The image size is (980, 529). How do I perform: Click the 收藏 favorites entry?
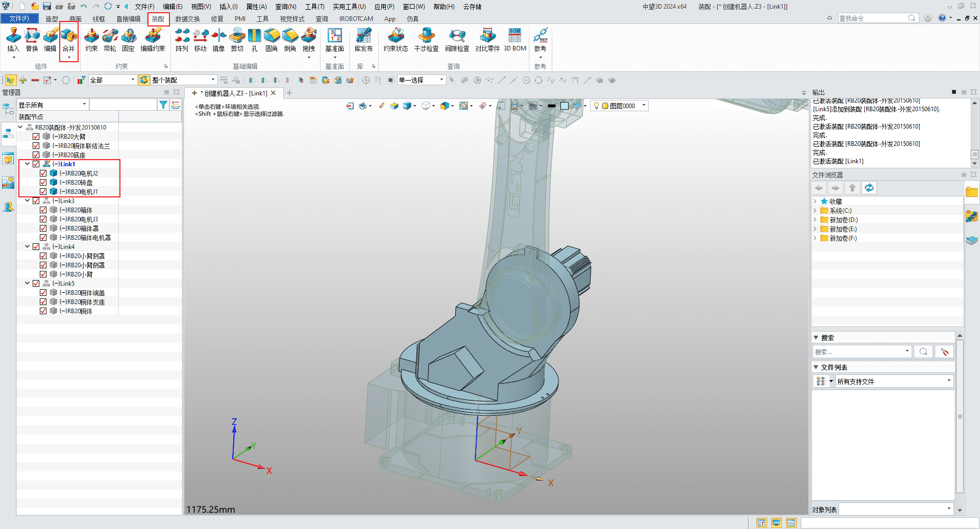836,201
